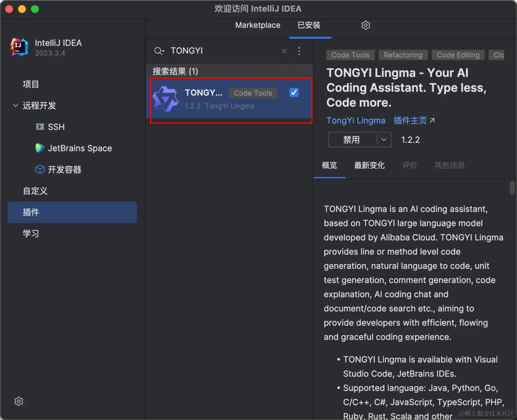Click the Code Tools tag in details panel
This screenshot has width=517, height=420.
click(351, 55)
